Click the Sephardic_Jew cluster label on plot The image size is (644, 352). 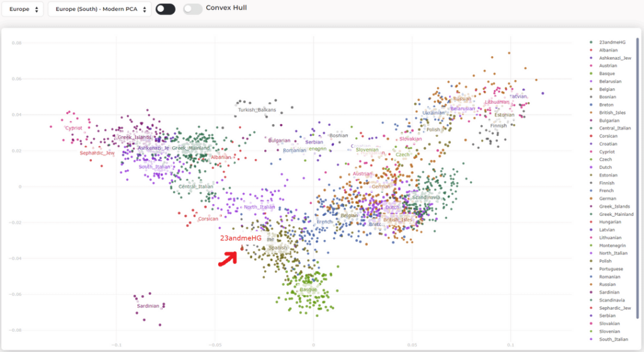coord(97,153)
